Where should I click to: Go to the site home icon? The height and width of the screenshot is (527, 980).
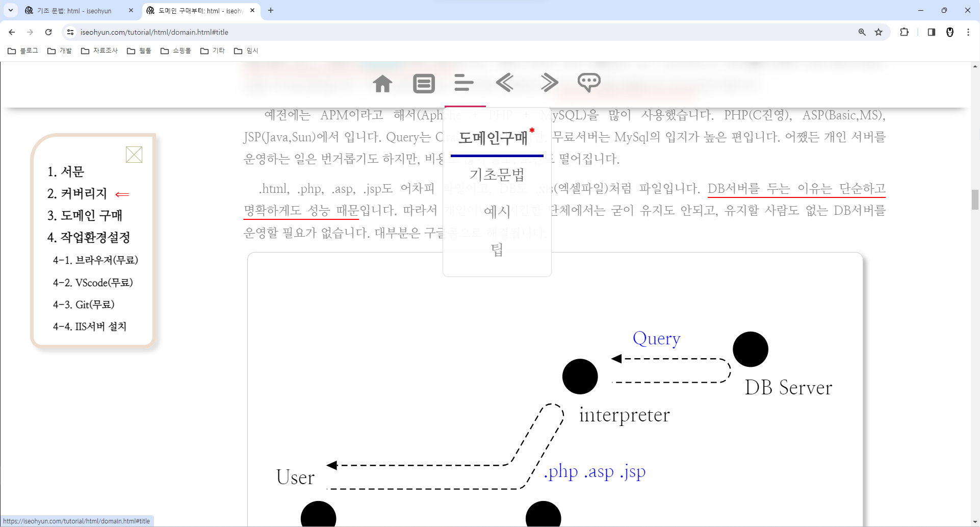pyautogui.click(x=382, y=83)
